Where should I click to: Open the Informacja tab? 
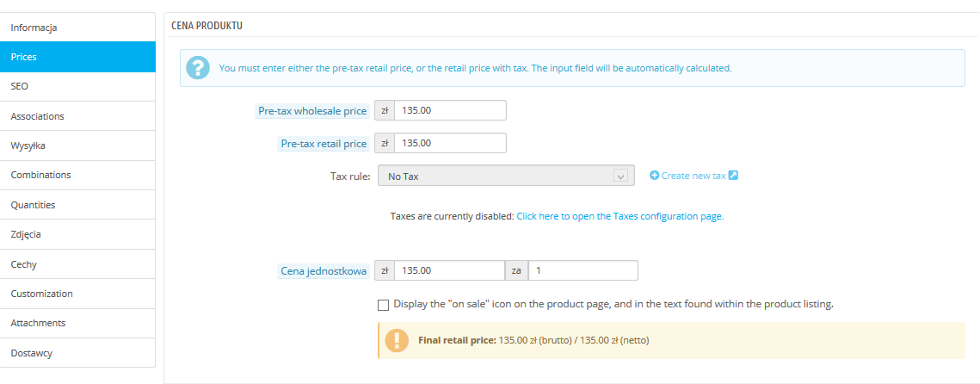pos(77,28)
